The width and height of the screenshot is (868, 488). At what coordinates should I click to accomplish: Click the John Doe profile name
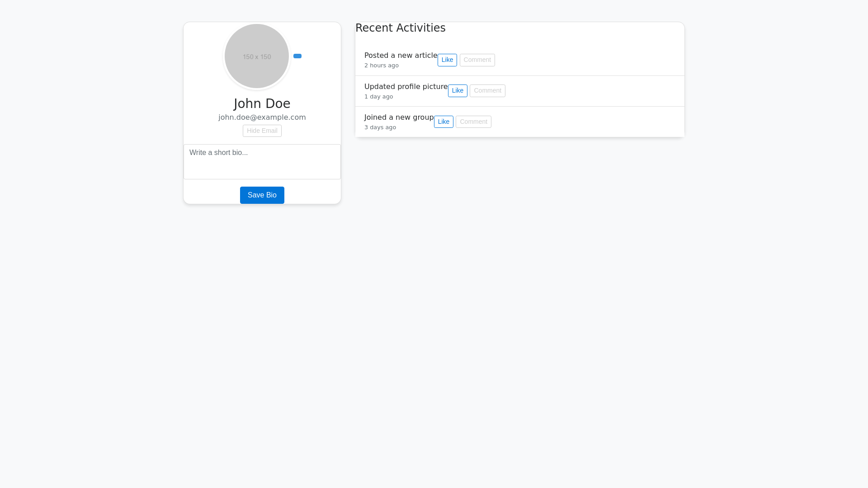(262, 103)
